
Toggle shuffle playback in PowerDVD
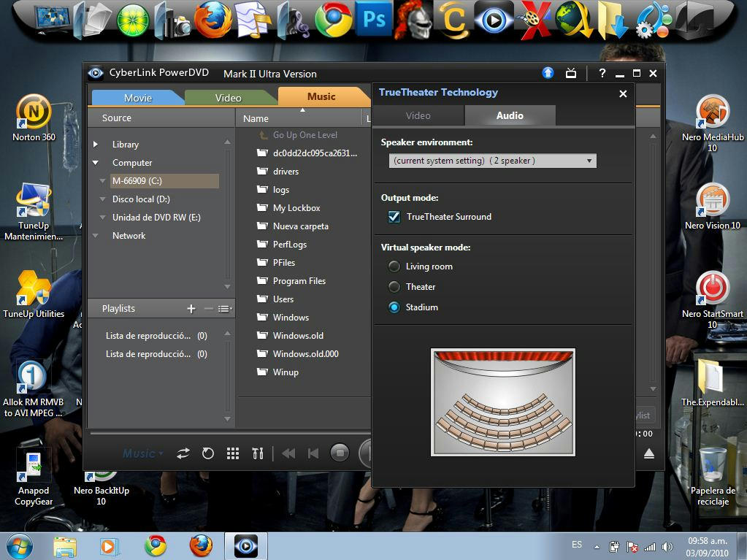pyautogui.click(x=183, y=453)
